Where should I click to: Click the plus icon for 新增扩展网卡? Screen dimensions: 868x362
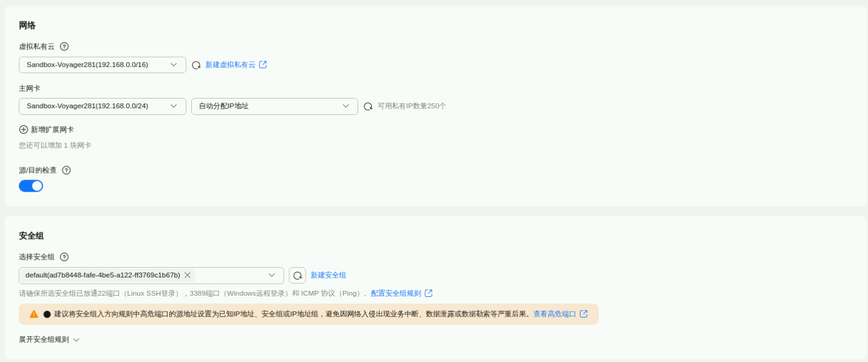pyautogui.click(x=24, y=130)
